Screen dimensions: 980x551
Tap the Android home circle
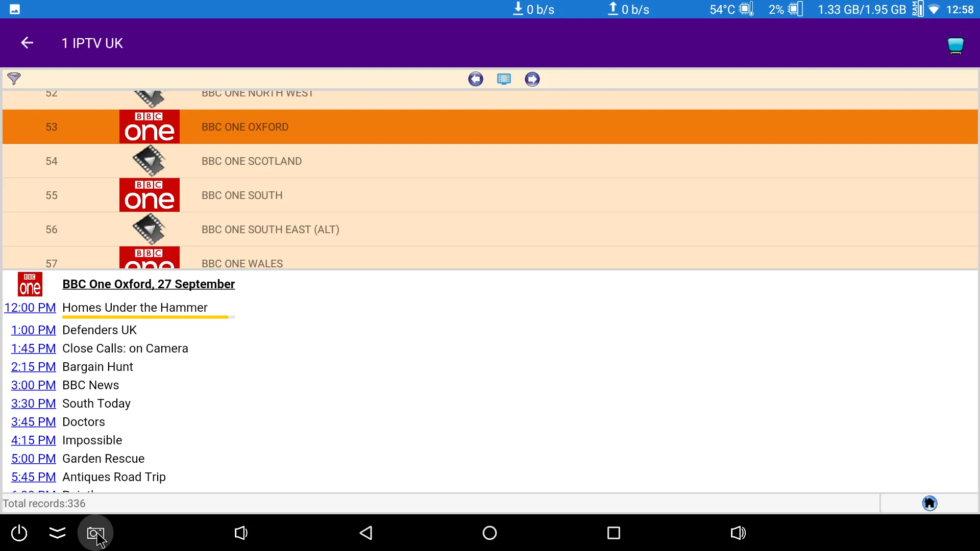point(489,533)
